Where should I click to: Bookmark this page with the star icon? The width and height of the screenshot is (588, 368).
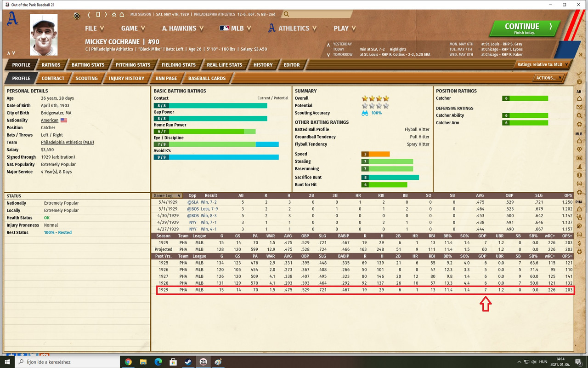click(114, 15)
